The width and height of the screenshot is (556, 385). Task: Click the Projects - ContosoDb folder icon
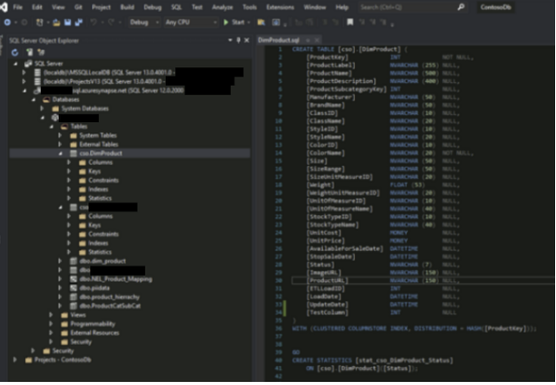29,360
